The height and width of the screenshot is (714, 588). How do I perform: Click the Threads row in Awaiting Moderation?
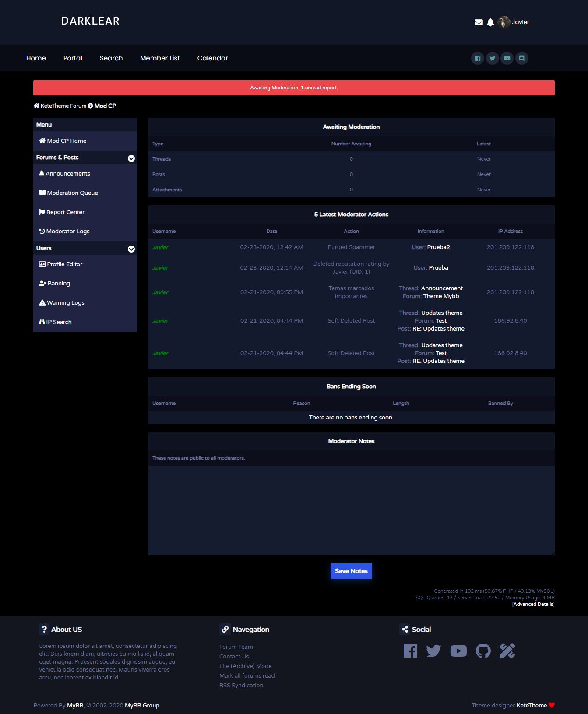coord(351,159)
